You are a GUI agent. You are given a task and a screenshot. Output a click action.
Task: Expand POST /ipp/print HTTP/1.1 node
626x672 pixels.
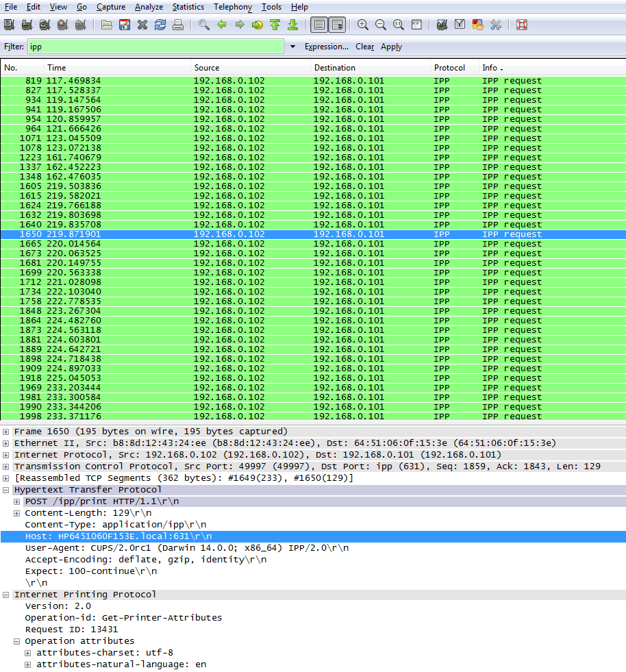click(16, 501)
